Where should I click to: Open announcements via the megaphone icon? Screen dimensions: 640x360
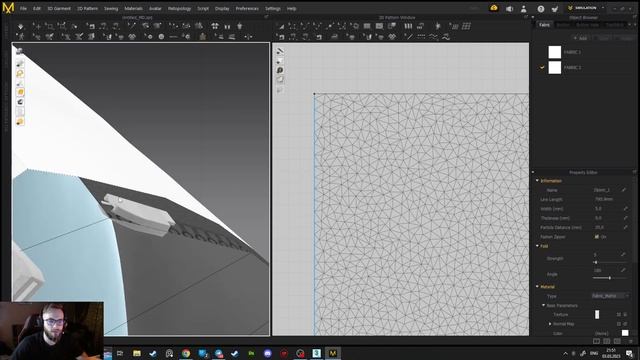coord(509,9)
